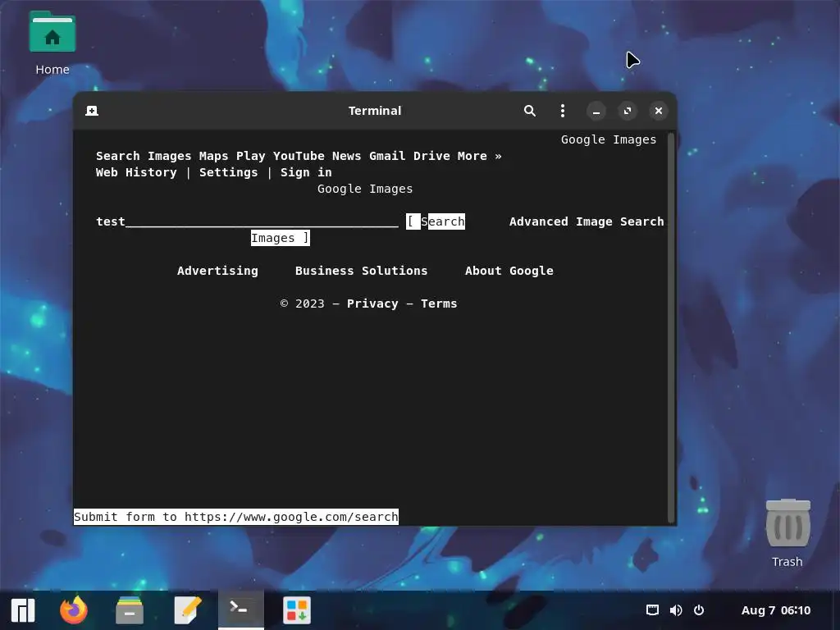Submit with the highlighted Search Images button
840x630 pixels.
436,221
